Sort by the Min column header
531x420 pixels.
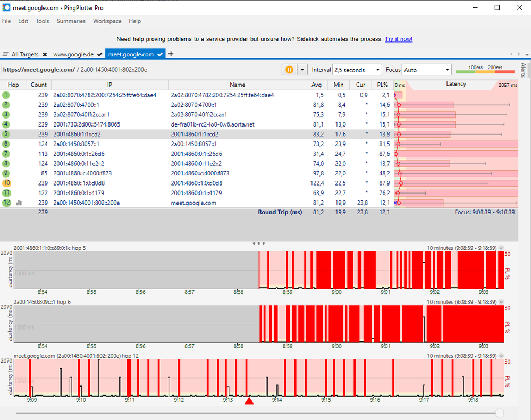[338, 85]
